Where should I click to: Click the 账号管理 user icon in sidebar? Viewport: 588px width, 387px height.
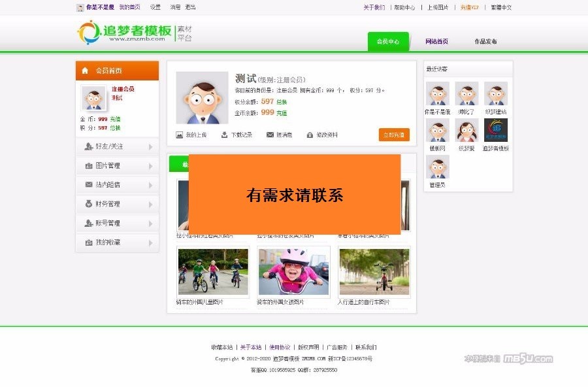pos(88,223)
